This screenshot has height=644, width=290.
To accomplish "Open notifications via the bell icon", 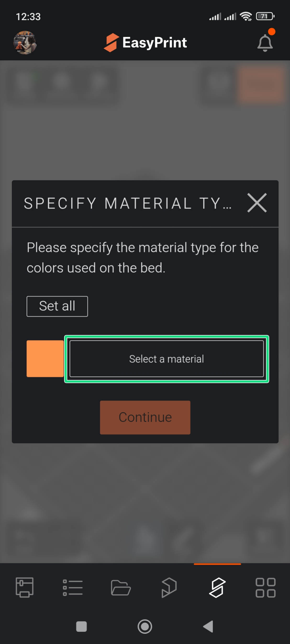I will [265, 43].
